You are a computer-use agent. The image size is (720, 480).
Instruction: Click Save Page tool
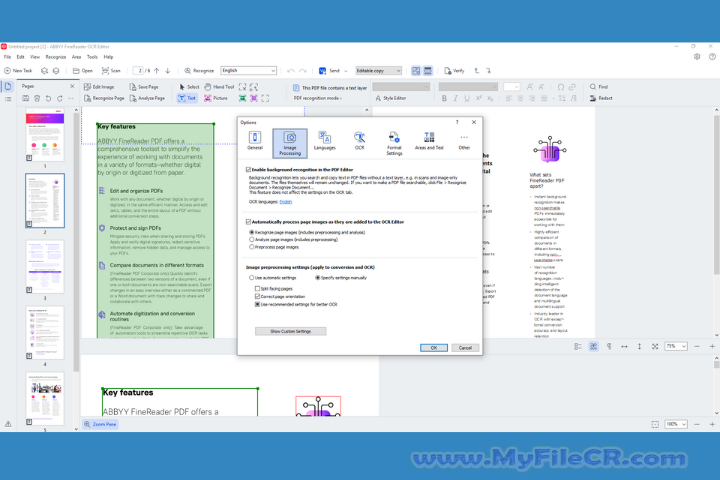pyautogui.click(x=144, y=87)
